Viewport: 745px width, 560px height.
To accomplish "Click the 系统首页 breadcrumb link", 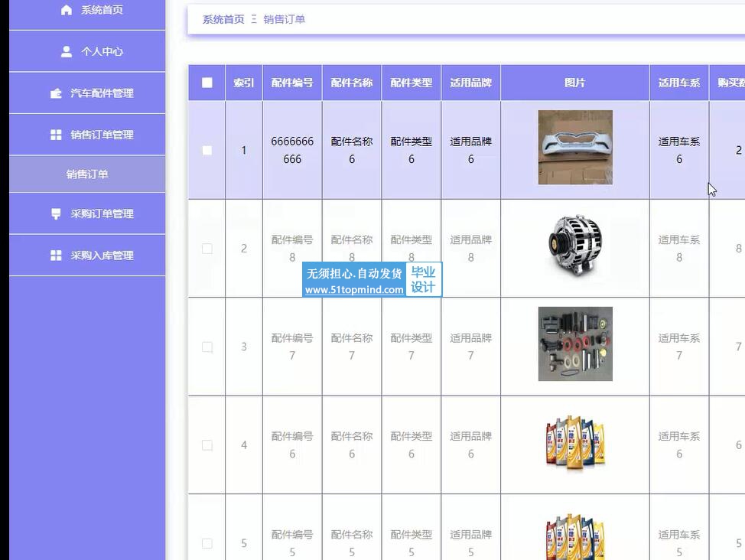I will coord(223,19).
